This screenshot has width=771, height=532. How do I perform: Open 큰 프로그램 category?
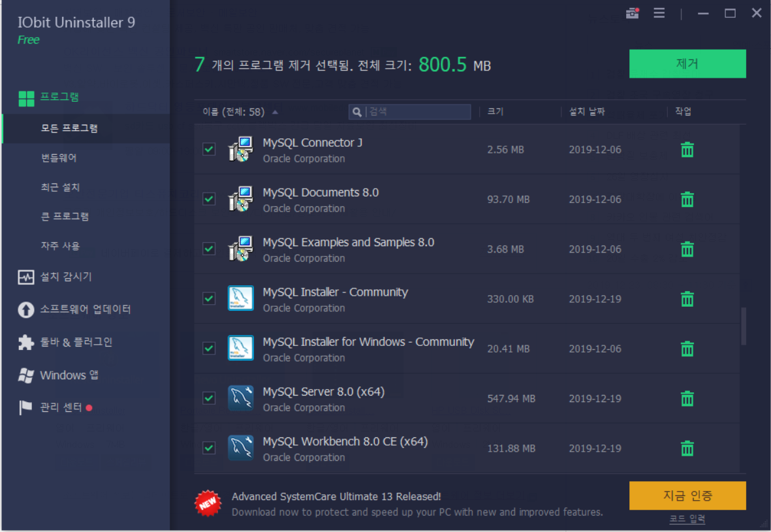[x=65, y=216]
